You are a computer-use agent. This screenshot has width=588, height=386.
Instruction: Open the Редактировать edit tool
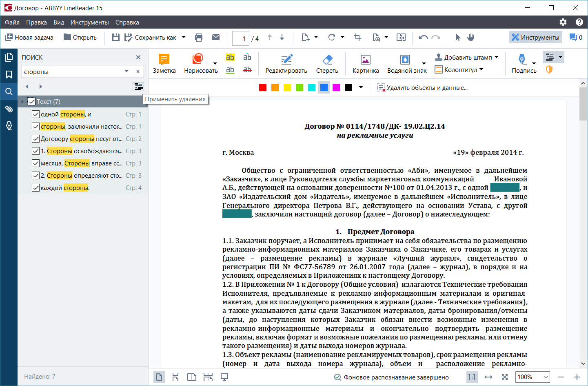(x=286, y=60)
